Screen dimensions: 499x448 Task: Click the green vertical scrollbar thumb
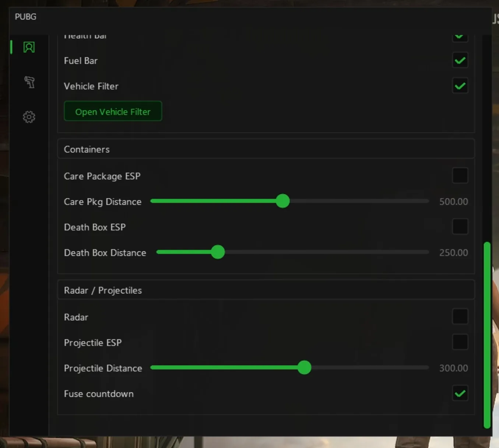click(x=487, y=335)
